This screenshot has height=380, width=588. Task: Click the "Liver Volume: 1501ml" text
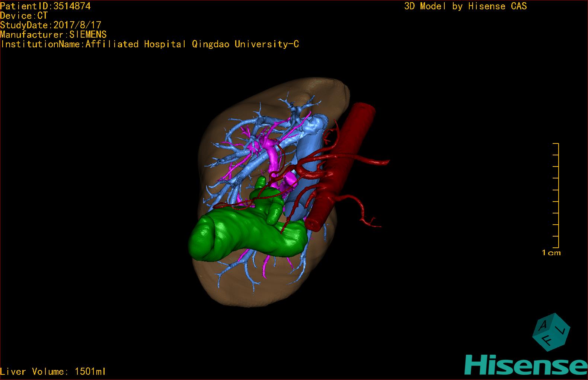(53, 371)
